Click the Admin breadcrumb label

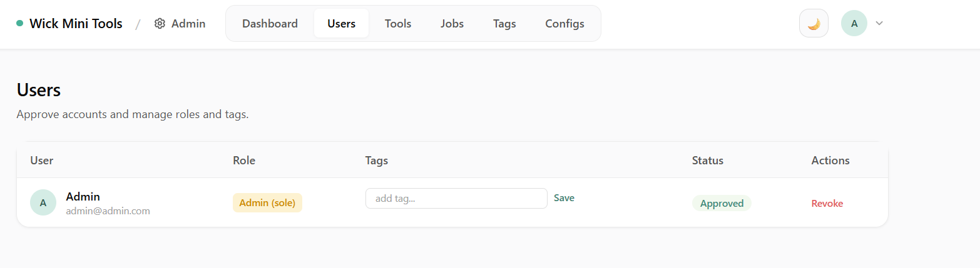[x=188, y=24]
